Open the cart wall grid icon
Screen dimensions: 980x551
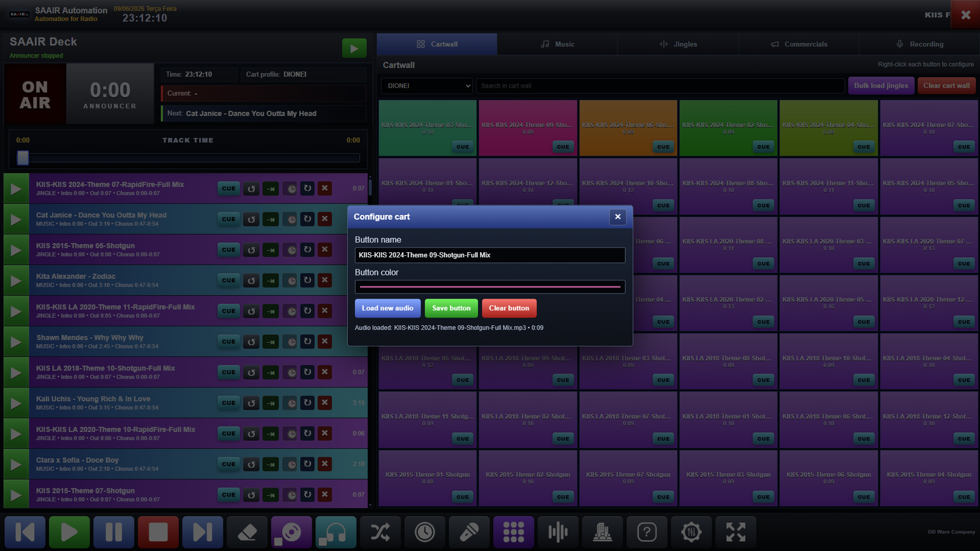click(x=513, y=532)
